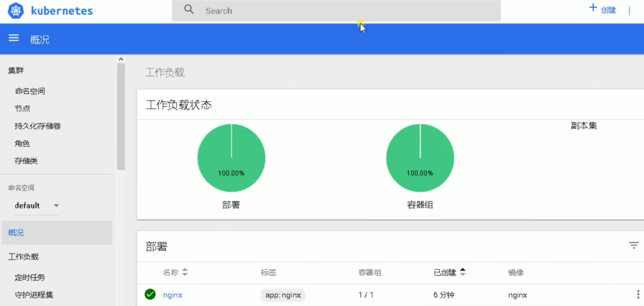Viewport: 644px width, 306px height.
Task: Click the 副本集 label
Action: pos(584,126)
